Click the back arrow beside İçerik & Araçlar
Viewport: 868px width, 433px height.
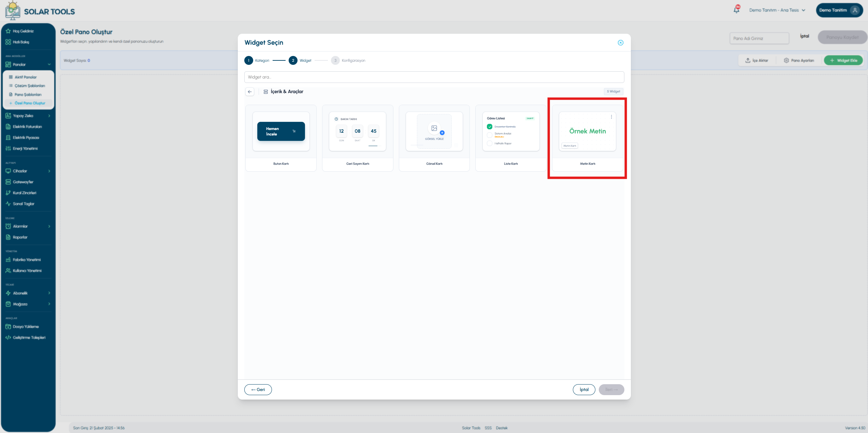coord(250,92)
